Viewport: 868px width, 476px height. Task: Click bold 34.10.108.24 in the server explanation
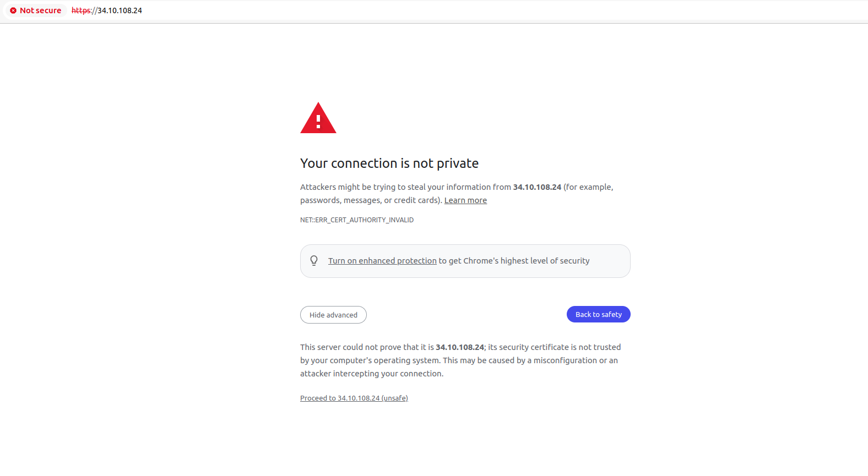click(460, 347)
